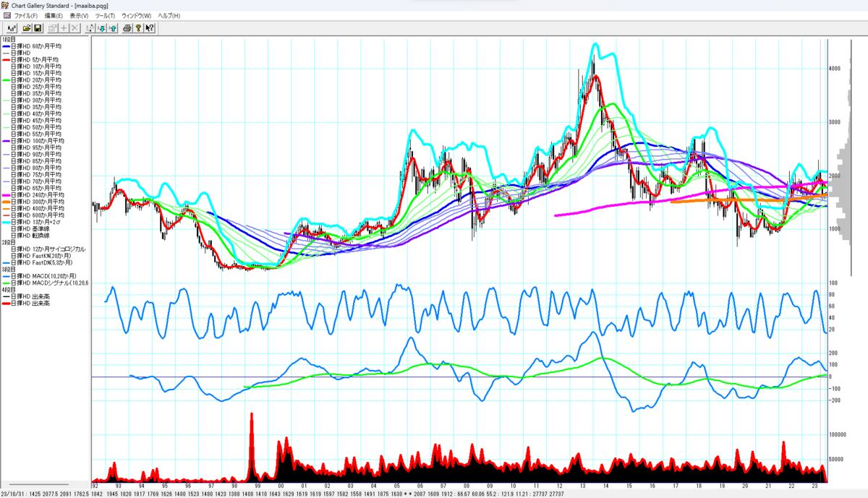
Task: Select 日揮HD 10か月平均 legend row
Action: [36, 66]
